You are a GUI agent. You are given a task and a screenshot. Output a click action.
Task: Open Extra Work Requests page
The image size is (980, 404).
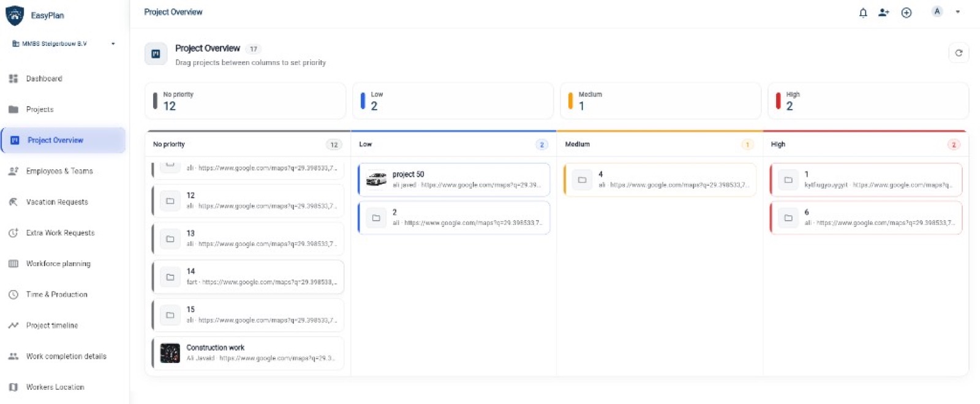[x=64, y=233]
